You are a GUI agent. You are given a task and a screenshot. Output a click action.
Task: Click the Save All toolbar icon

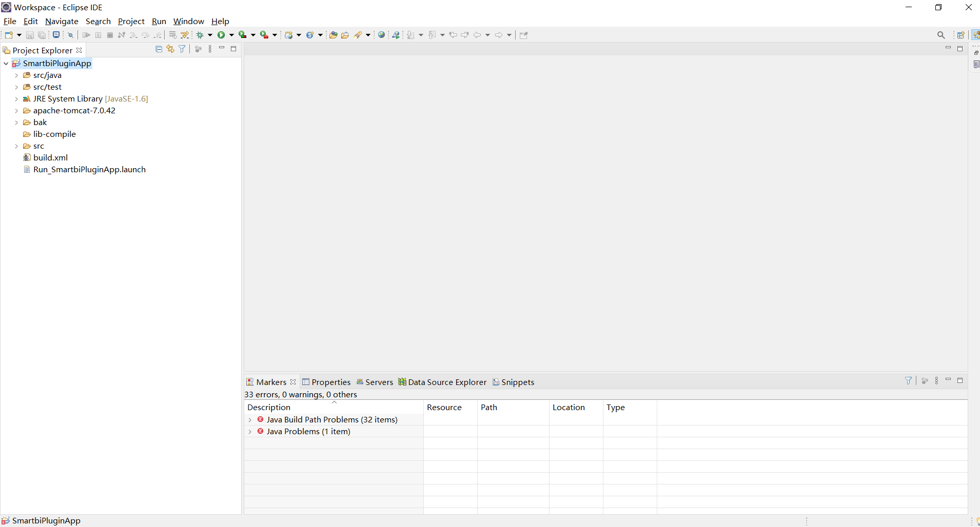pos(42,35)
